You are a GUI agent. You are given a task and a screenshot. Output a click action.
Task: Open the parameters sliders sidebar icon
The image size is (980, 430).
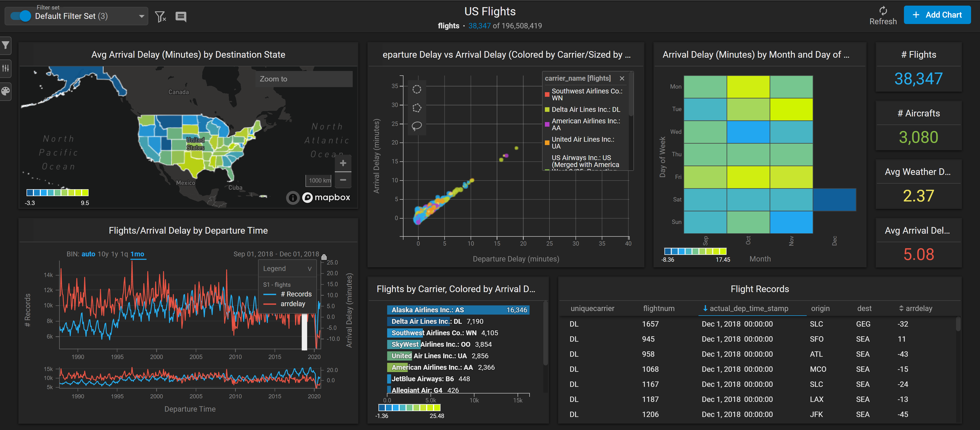point(5,68)
